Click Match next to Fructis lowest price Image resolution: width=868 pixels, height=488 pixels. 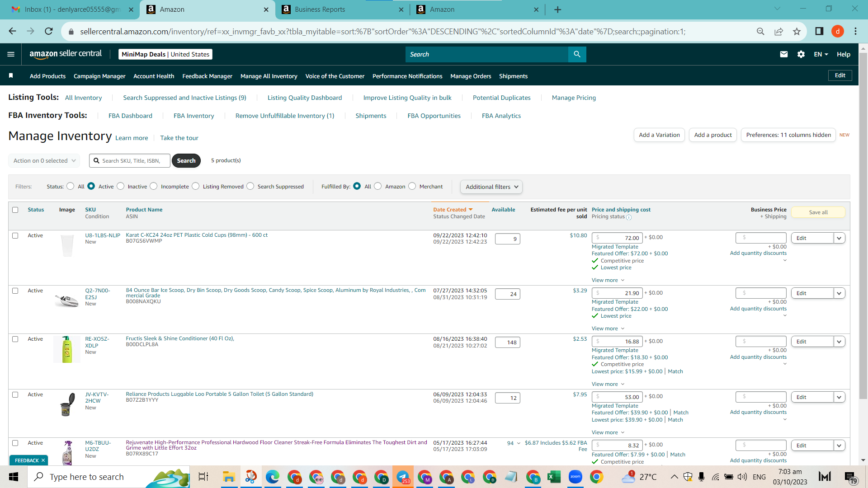[x=675, y=371]
